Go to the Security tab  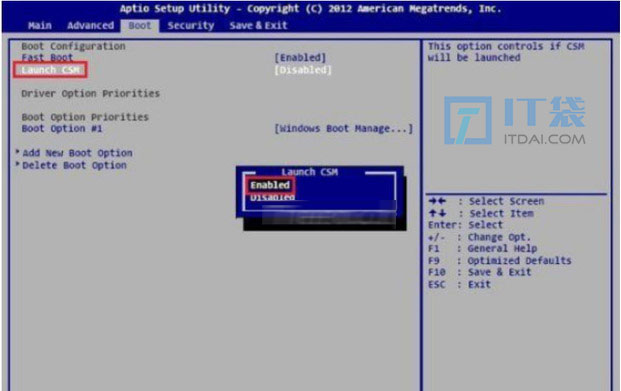pyautogui.click(x=190, y=26)
